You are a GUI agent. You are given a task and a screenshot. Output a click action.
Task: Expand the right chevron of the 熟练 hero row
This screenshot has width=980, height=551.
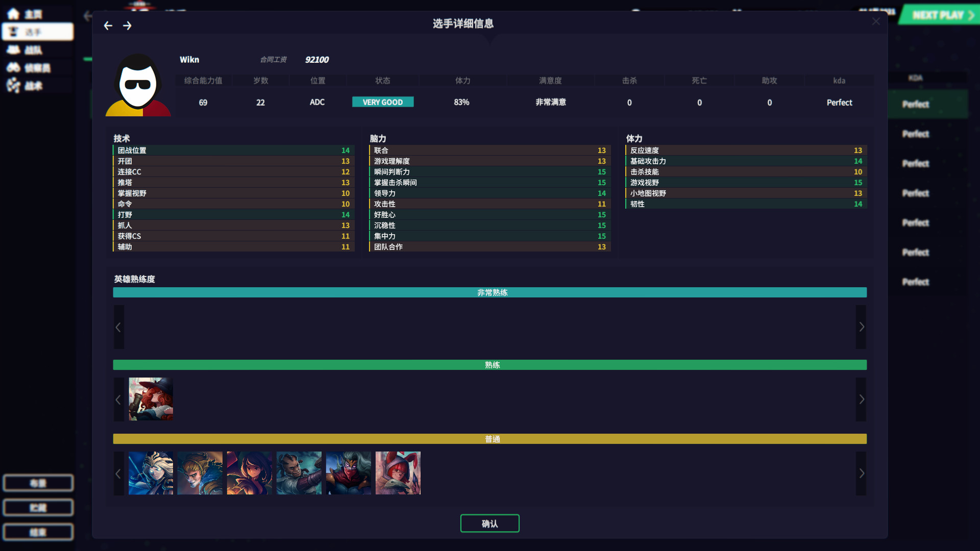[861, 399]
